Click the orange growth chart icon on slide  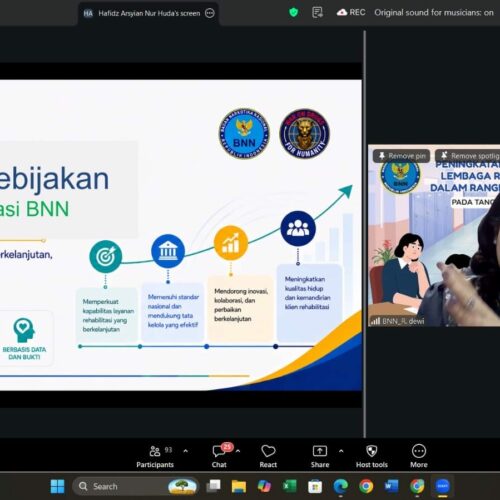click(231, 243)
